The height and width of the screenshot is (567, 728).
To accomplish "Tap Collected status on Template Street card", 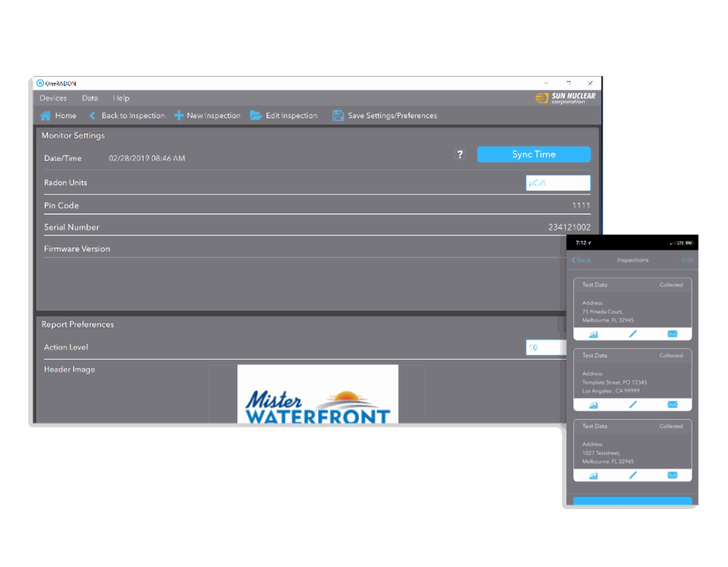I will [671, 356].
